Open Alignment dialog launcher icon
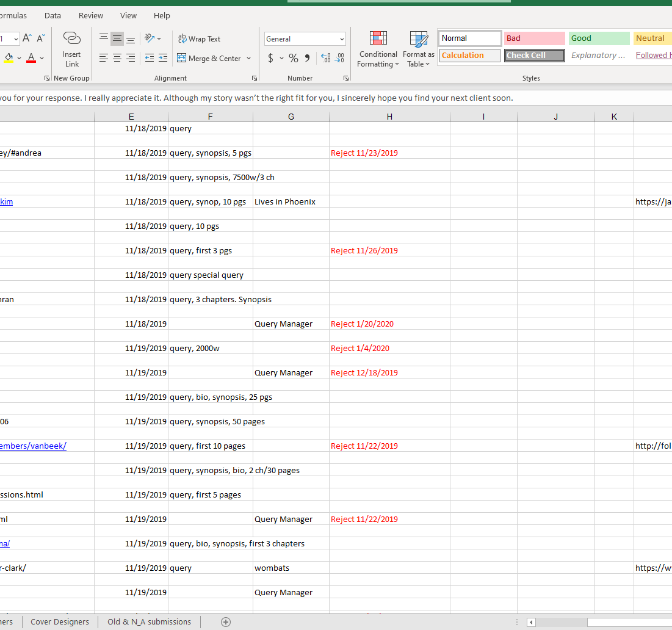This screenshot has width=672, height=630. 255,78
